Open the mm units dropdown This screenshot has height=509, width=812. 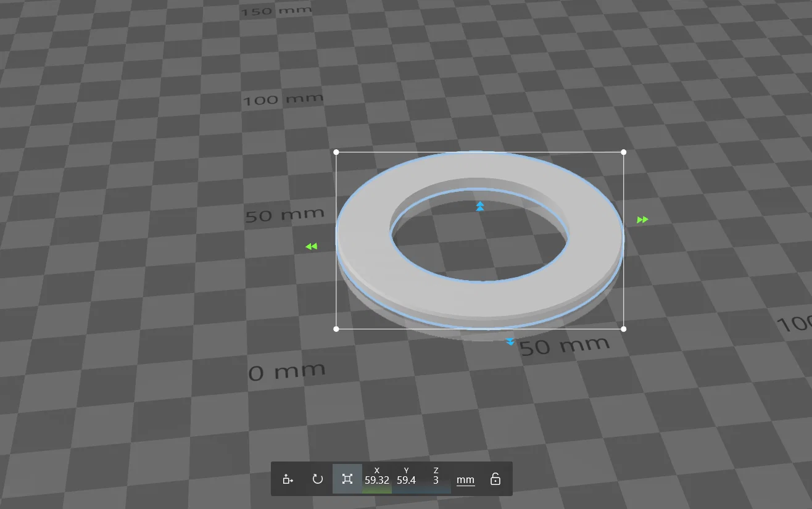point(466,479)
